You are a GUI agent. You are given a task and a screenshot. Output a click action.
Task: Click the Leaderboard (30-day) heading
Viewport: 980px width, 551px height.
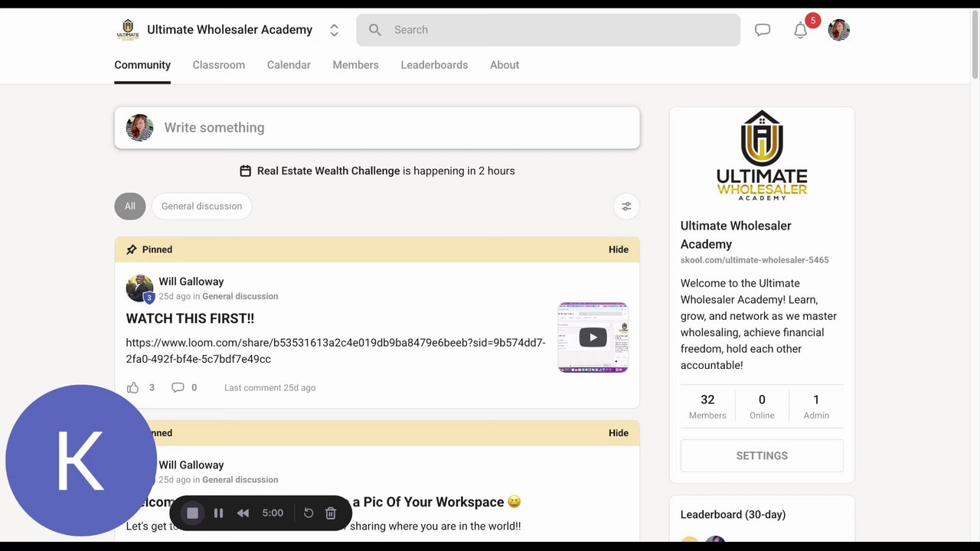[x=733, y=514]
